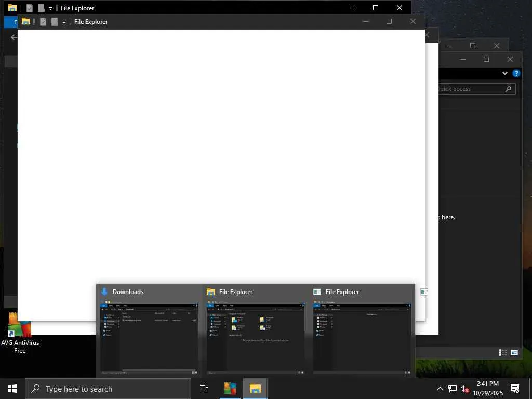Click Downloads title in taskbar preview

pyautogui.click(x=128, y=292)
